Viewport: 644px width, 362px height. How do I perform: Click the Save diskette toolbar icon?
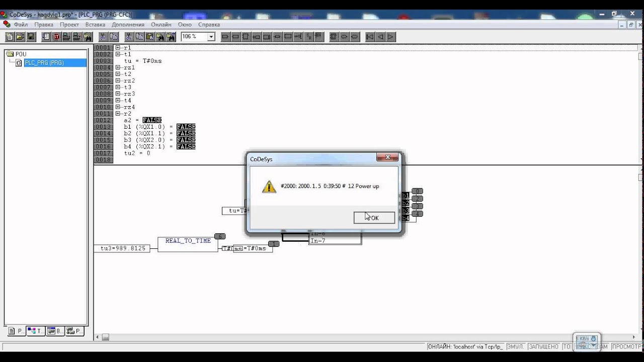31,37
